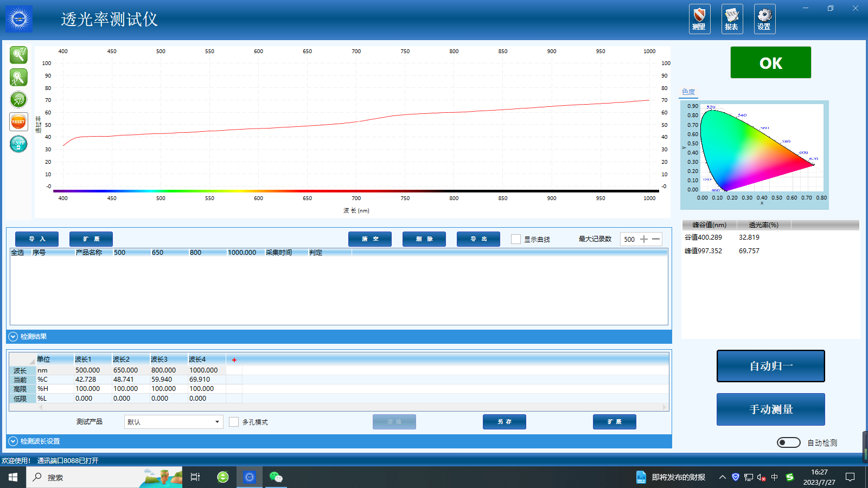
Task: Open the 报表 report icon
Action: 732,19
